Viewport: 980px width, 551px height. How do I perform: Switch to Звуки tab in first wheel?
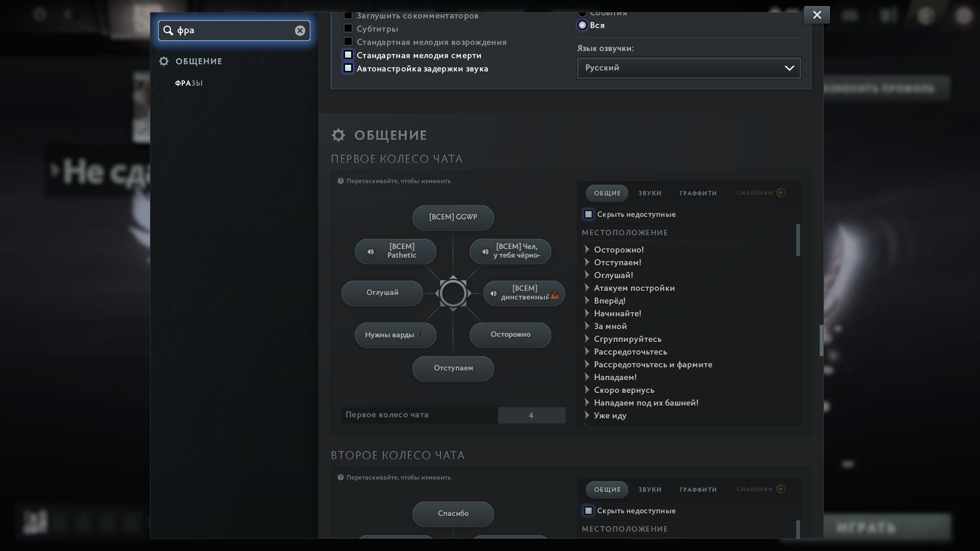point(650,193)
